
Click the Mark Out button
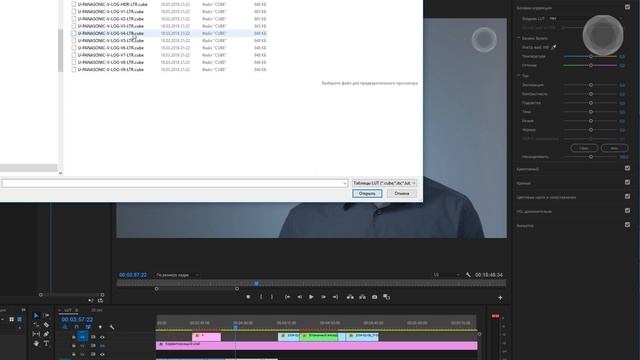272,297
